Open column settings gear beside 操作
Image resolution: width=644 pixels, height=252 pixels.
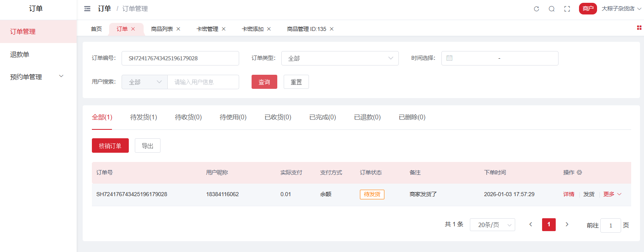[x=579, y=172]
